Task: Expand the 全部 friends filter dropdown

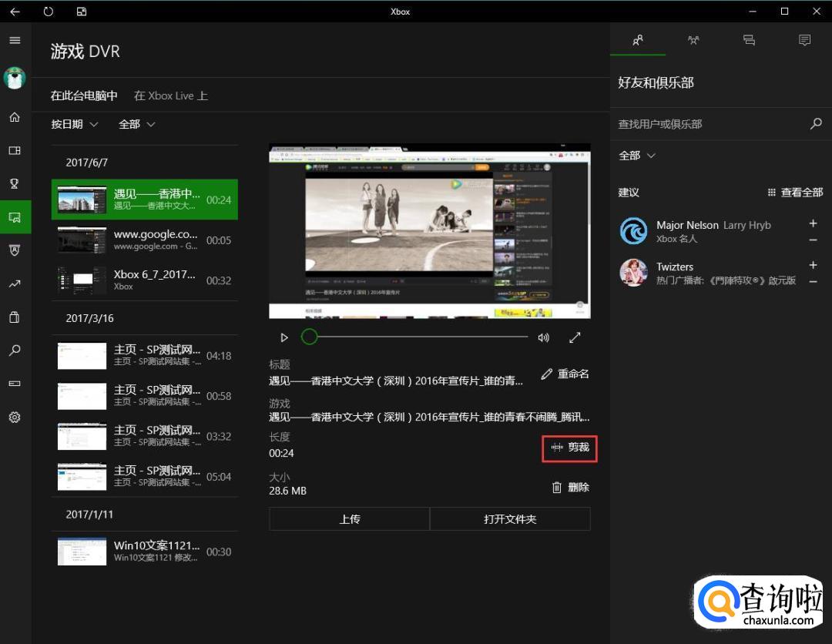Action: 637,156
